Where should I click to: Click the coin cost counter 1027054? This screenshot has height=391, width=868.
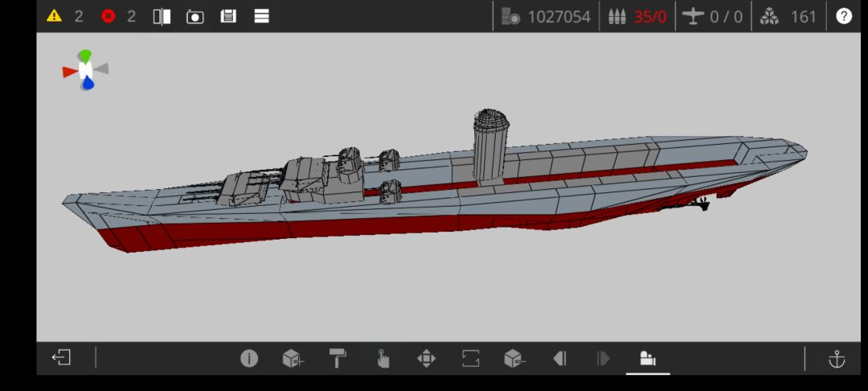click(547, 16)
